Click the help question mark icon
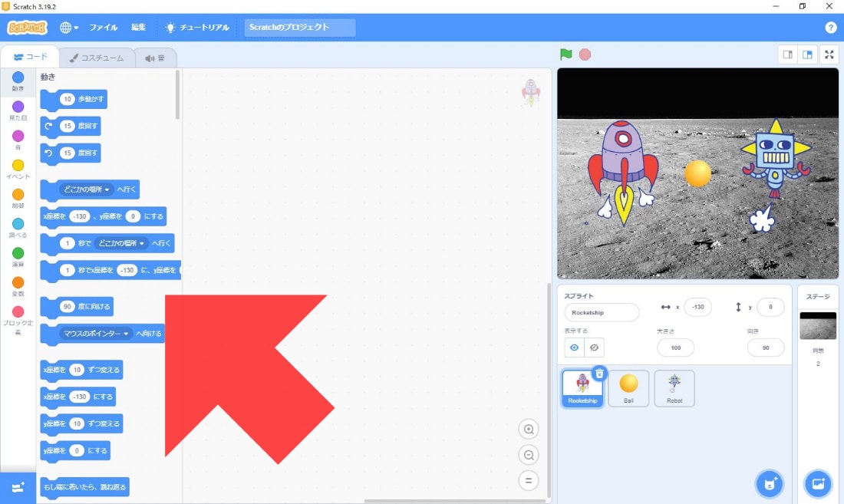844x504 pixels. pos(830,28)
